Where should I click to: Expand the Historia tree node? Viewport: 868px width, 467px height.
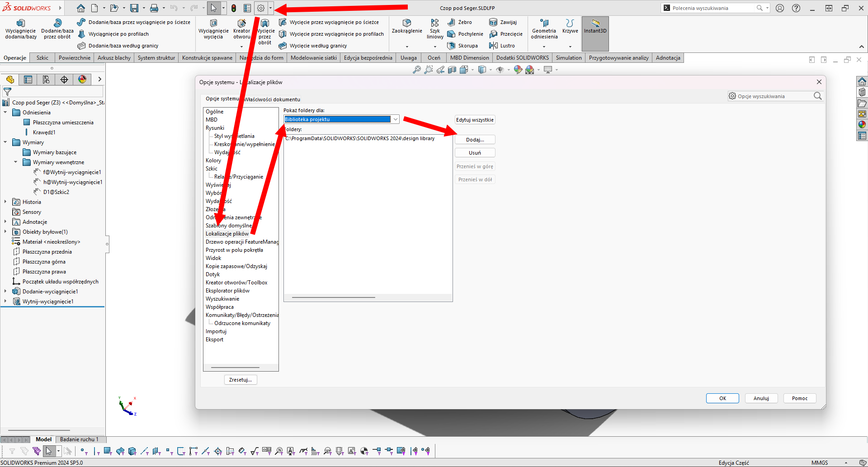[x=5, y=202]
